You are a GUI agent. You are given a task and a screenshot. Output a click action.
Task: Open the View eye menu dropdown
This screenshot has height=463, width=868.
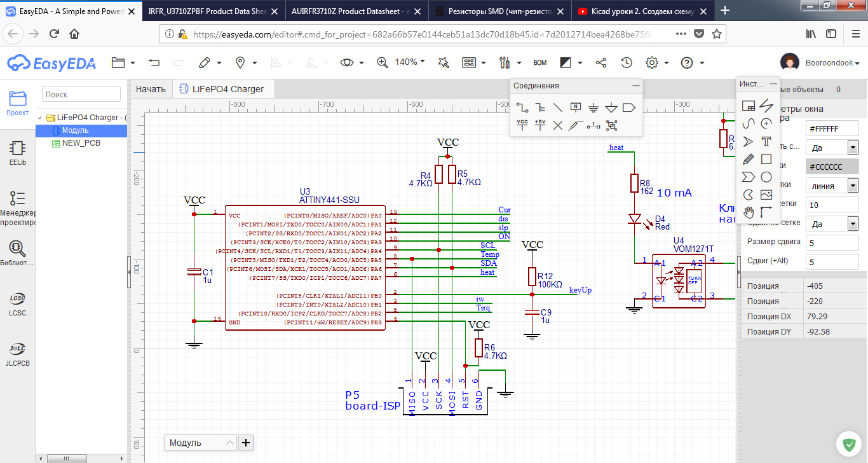(x=352, y=62)
